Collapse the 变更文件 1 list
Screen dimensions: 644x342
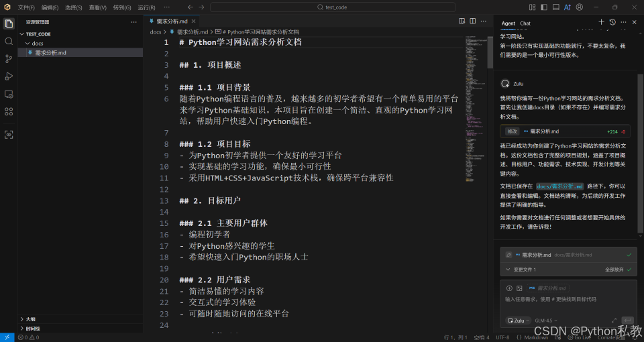[x=521, y=270]
